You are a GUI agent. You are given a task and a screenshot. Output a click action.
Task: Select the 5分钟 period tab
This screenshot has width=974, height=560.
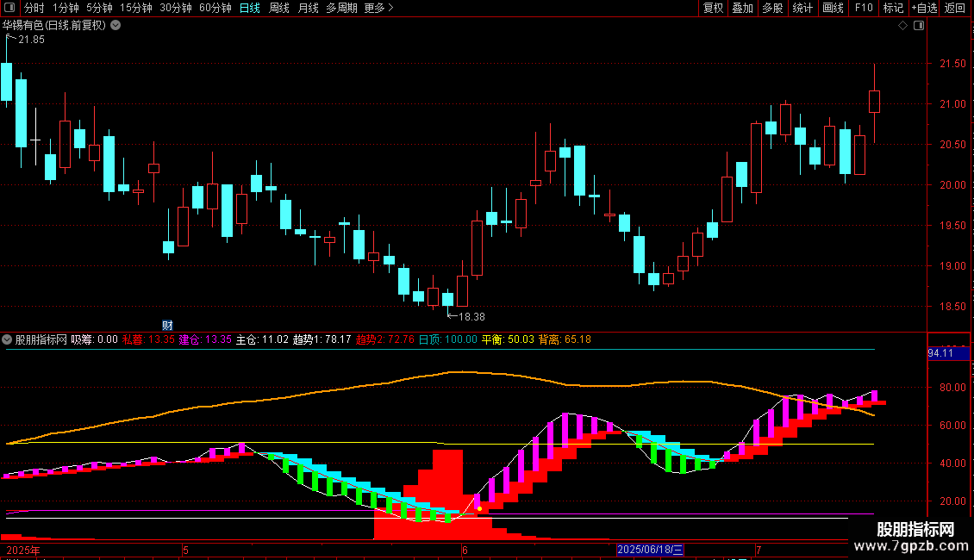[99, 8]
